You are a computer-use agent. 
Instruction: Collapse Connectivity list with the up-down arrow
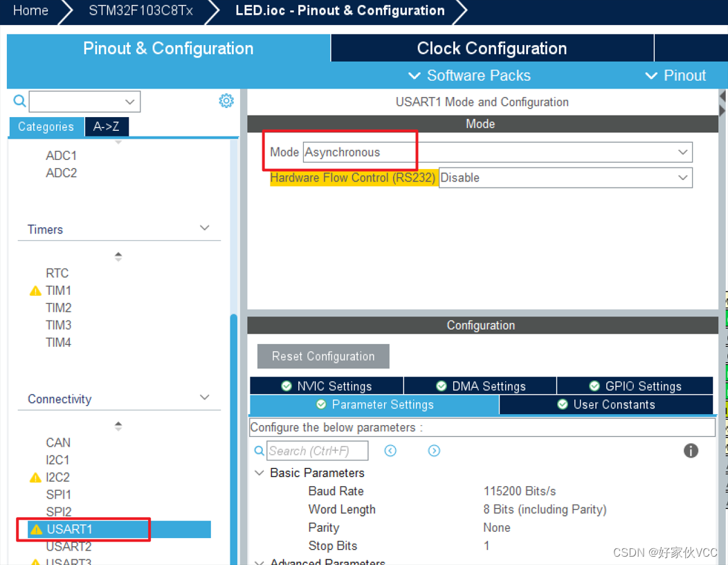point(118,426)
